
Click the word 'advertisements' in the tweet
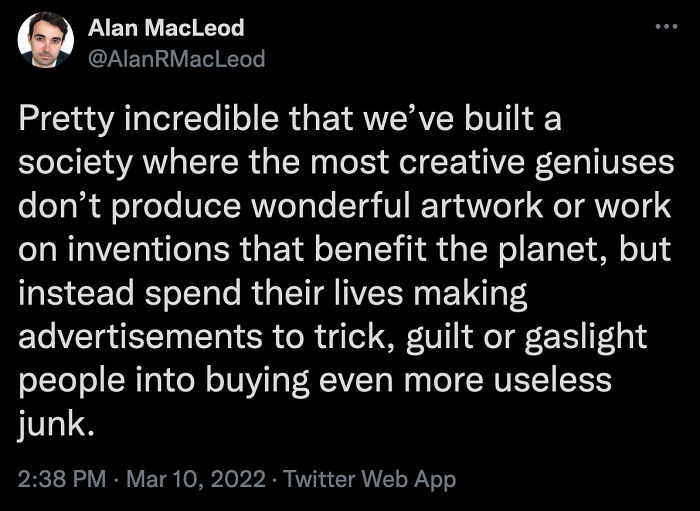(140, 337)
